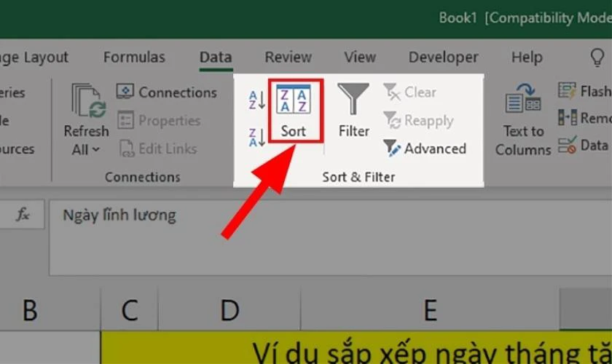This screenshot has width=612, height=364.
Task: Open workbook Connections
Action: coord(167,92)
